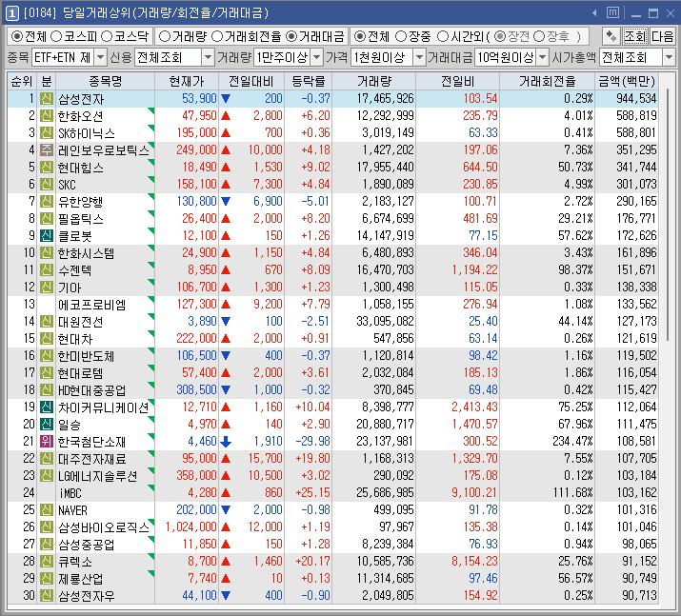681x616 pixels.
Task: Select the 전체 market radio button
Action: pyautogui.click(x=17, y=36)
